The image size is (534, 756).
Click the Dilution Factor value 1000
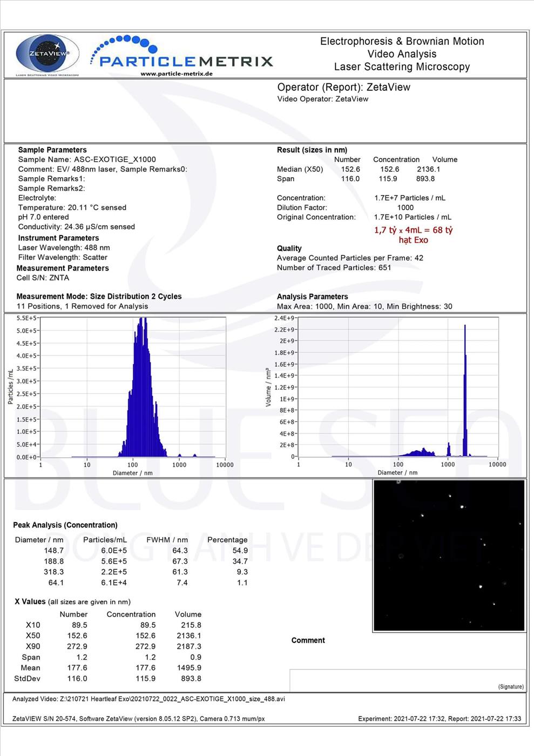(x=405, y=208)
